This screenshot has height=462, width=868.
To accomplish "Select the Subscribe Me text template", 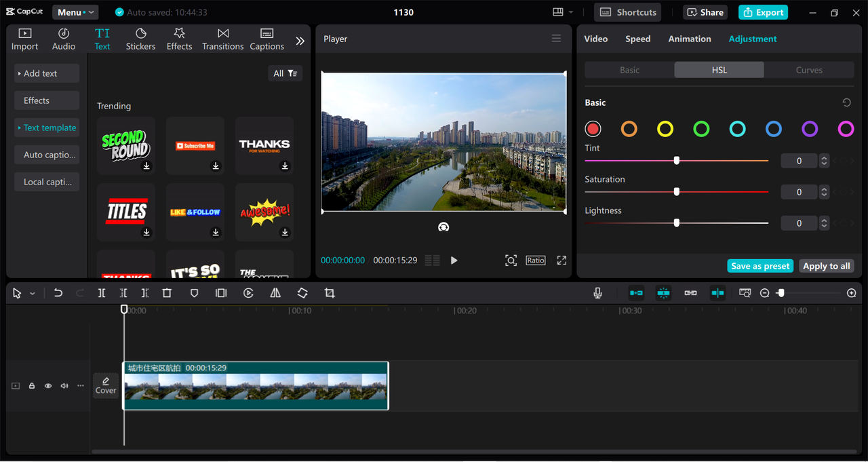I will pyautogui.click(x=195, y=146).
